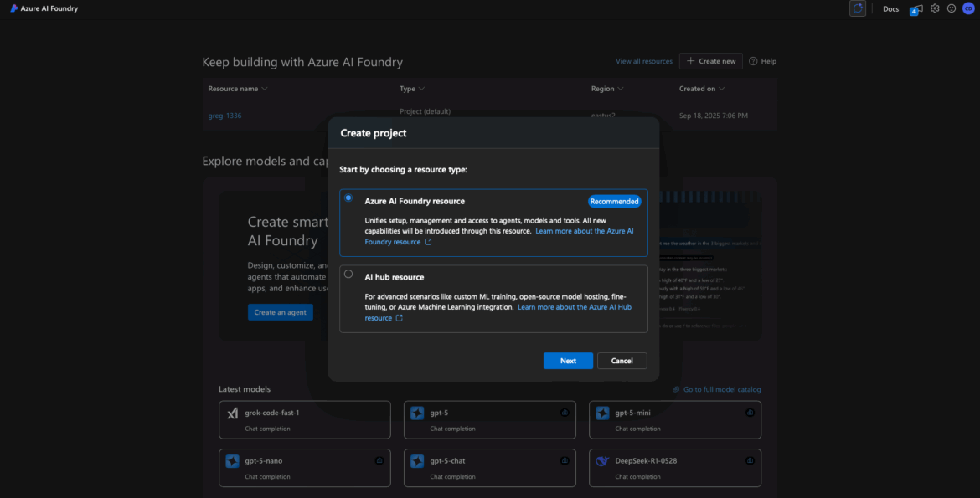
Task: Open settings via the gear icon
Action: click(x=935, y=8)
